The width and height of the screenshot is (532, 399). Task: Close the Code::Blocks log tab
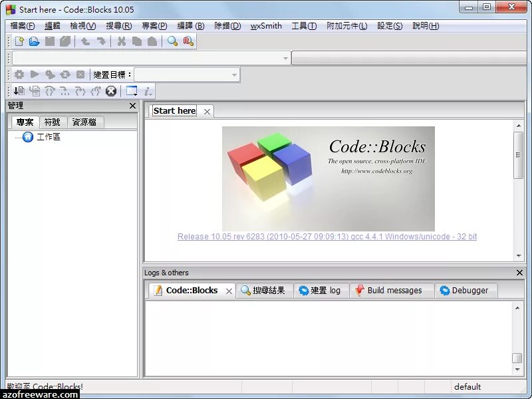click(229, 291)
